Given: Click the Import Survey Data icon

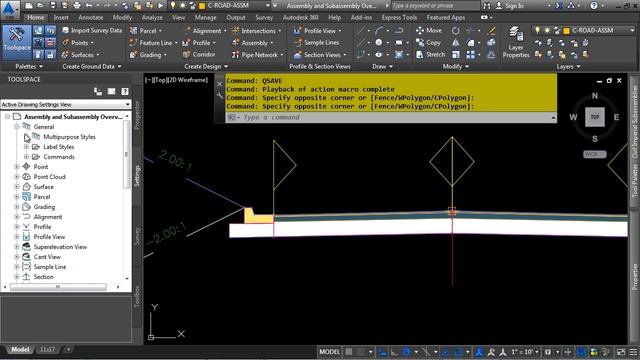Looking at the screenshot, I should click(65, 31).
